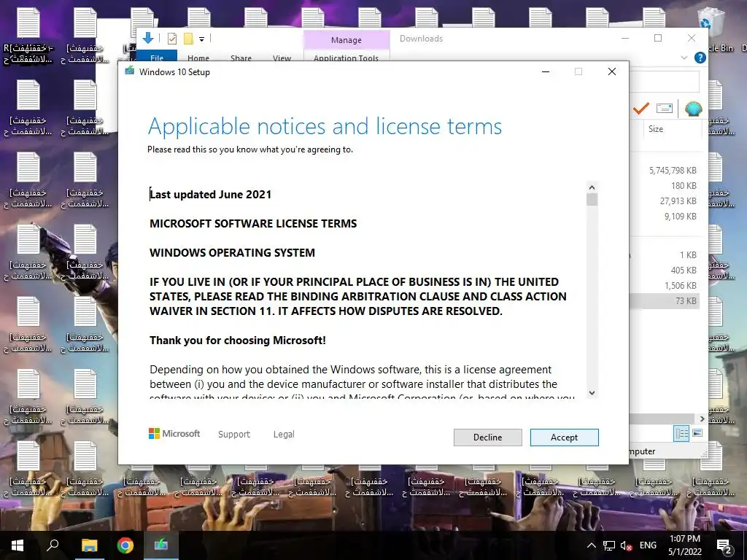The image size is (747, 560).
Task: Minimize the Windows 10 Setup window
Action: pos(546,71)
